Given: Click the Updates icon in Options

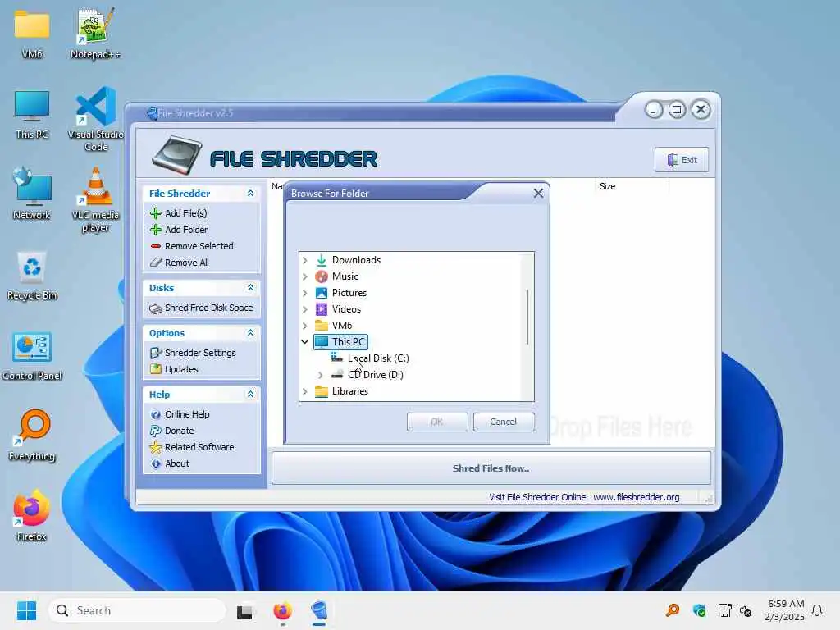Looking at the screenshot, I should 156,369.
